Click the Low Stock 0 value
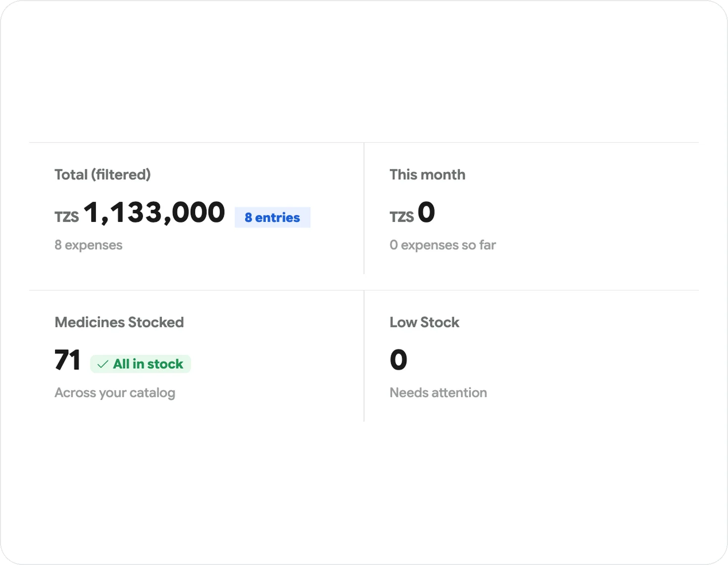Image resolution: width=728 pixels, height=565 pixels. 399,360
